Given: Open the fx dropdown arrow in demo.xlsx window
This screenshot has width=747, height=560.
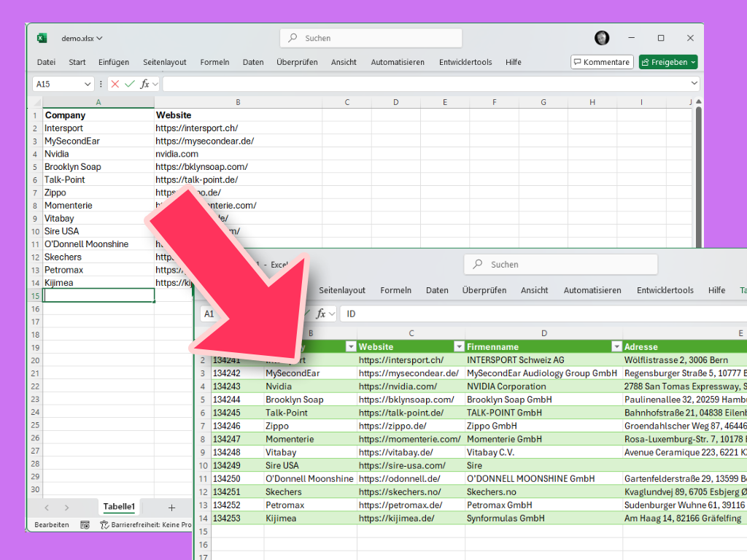Looking at the screenshot, I should pyautogui.click(x=155, y=85).
